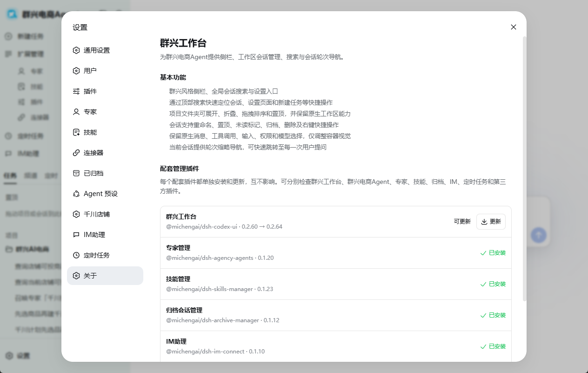Click the IM助理 plugin name in the plugin list
588x373 pixels.
176,341
